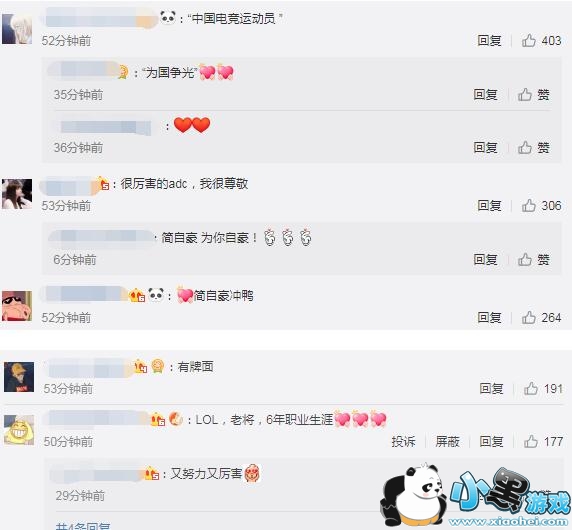Open the yellow smiley avatar beside LOL 老将
The width and height of the screenshot is (572, 530).
[19, 430]
